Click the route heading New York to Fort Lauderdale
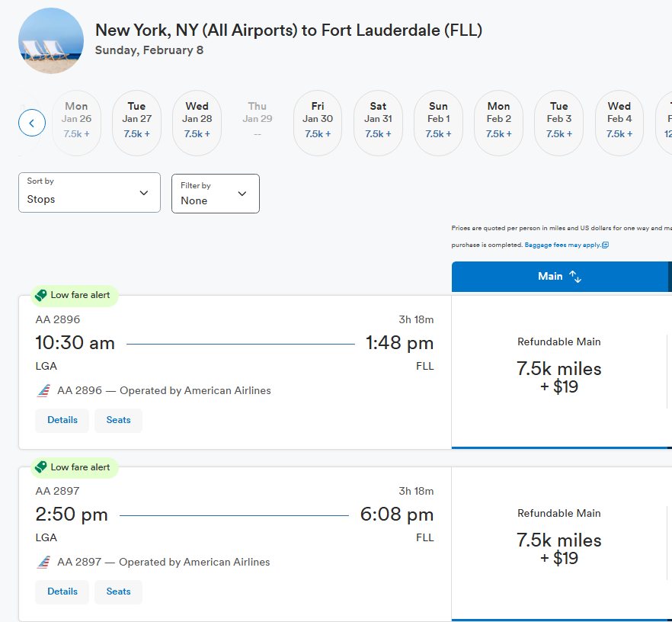This screenshot has width=672, height=622. coord(289,30)
